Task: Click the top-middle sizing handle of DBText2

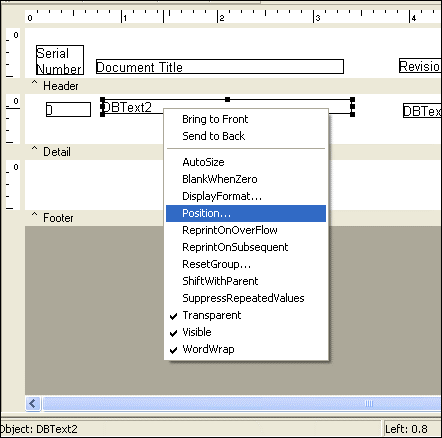Action: [x=227, y=99]
